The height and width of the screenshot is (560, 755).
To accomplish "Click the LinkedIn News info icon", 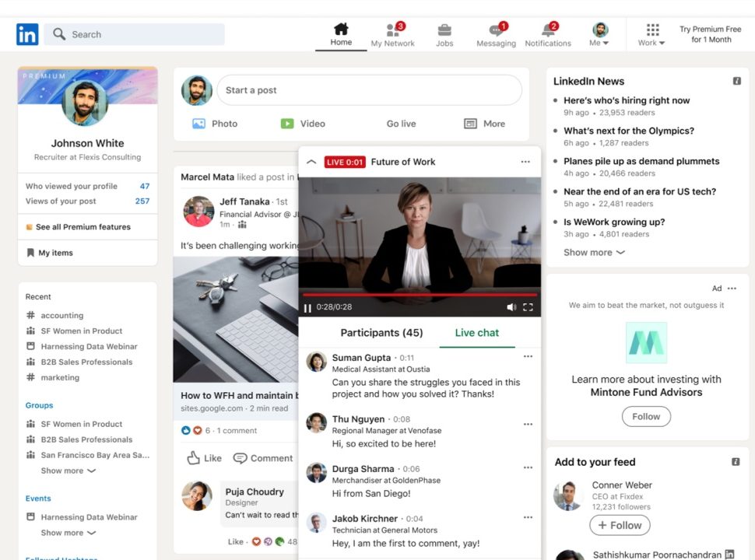I will click(x=736, y=81).
